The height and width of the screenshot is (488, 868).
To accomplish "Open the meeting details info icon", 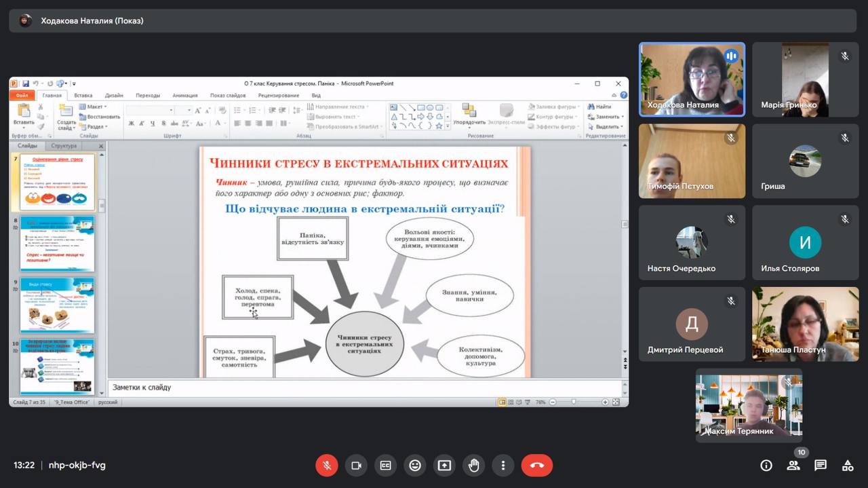I will (766, 466).
